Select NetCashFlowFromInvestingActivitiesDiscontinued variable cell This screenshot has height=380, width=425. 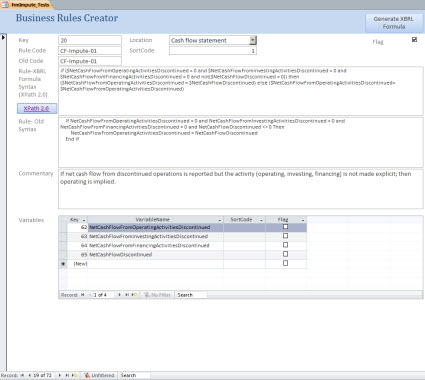(156, 236)
